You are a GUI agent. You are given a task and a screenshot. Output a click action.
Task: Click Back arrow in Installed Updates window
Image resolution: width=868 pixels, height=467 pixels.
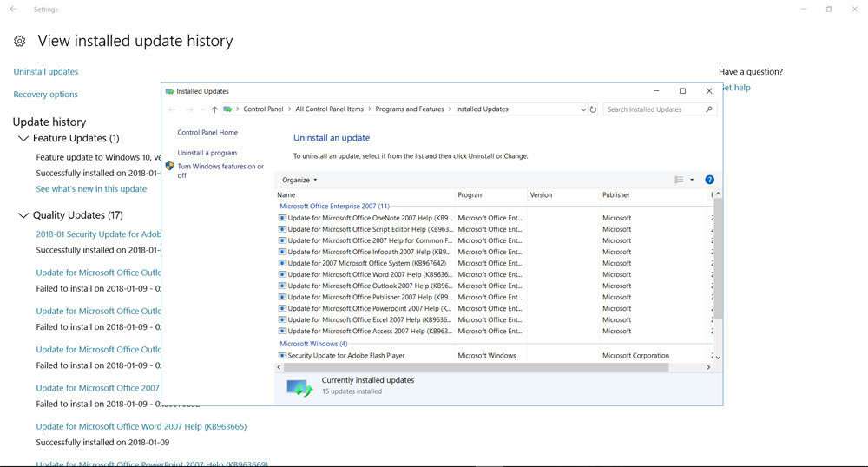[x=172, y=109]
